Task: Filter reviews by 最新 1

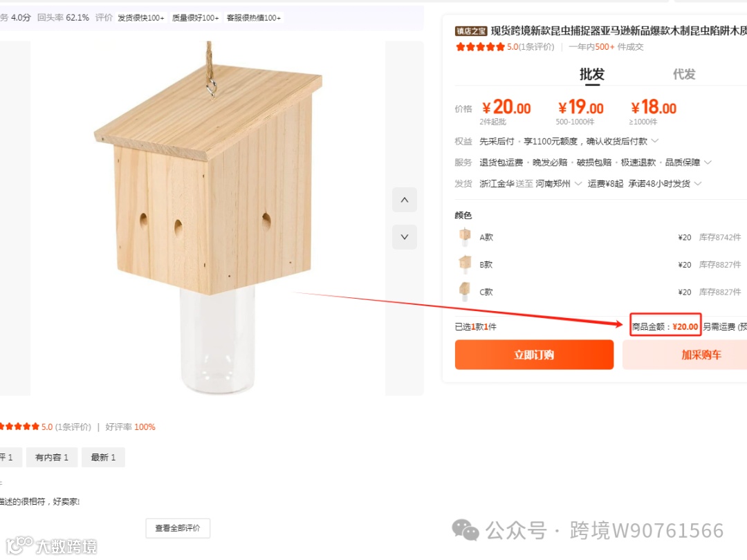Action: 103,457
